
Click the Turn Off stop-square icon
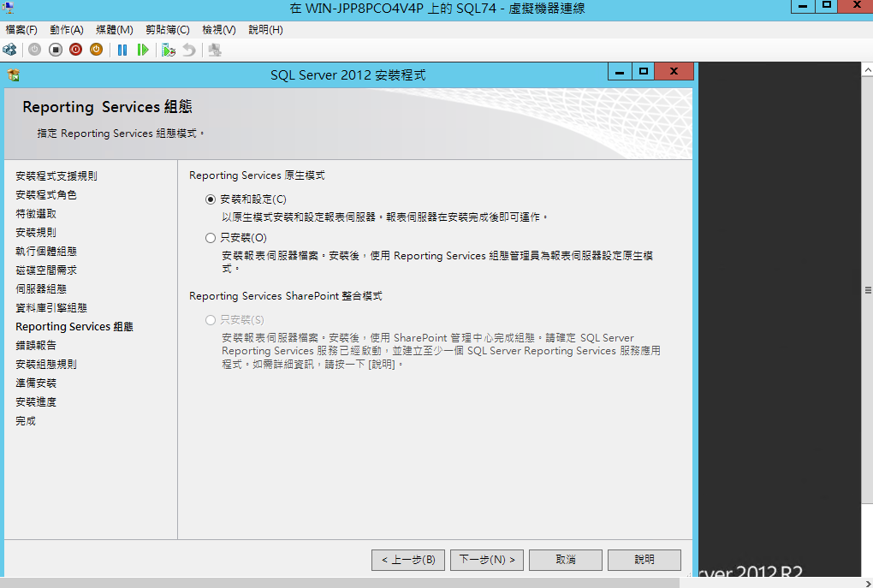[55, 50]
